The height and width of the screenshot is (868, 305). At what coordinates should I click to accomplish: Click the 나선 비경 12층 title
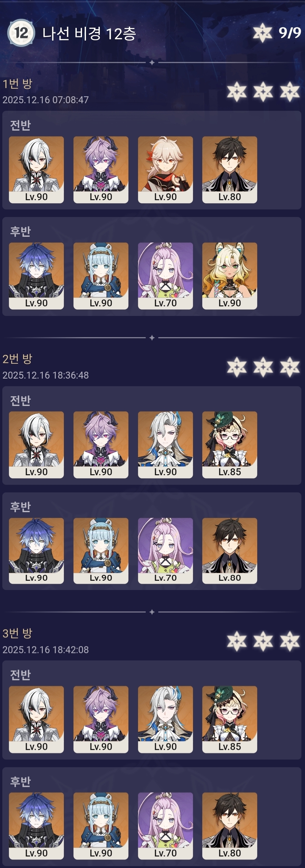[x=89, y=33]
